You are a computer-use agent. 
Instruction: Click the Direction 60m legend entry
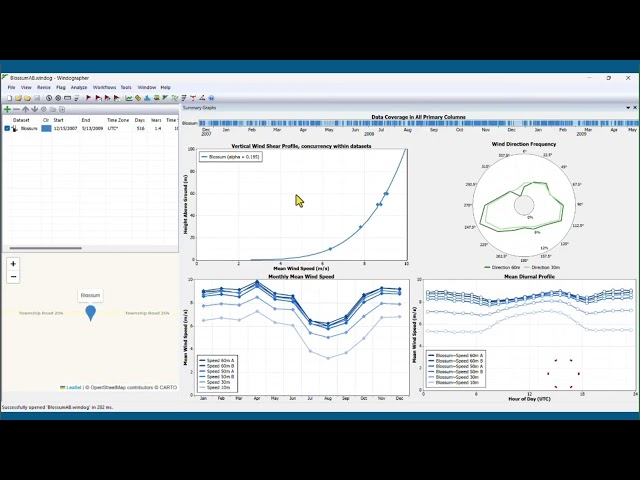502,267
